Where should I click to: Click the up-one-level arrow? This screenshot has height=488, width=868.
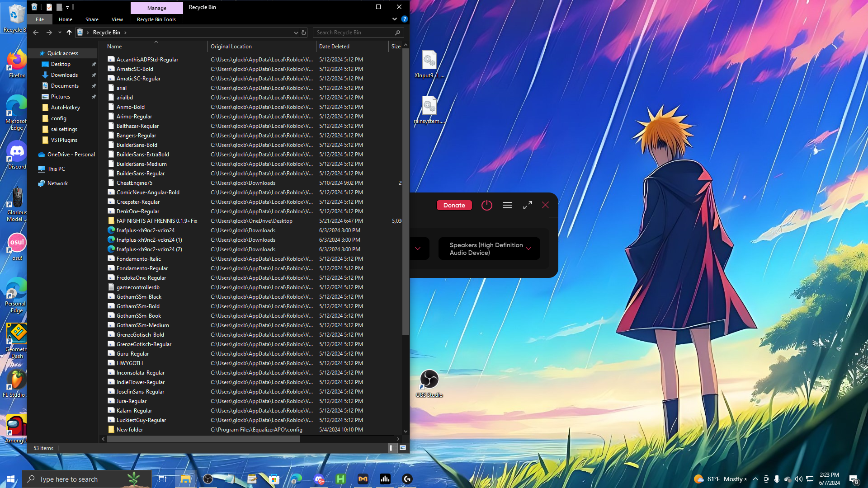69,33
